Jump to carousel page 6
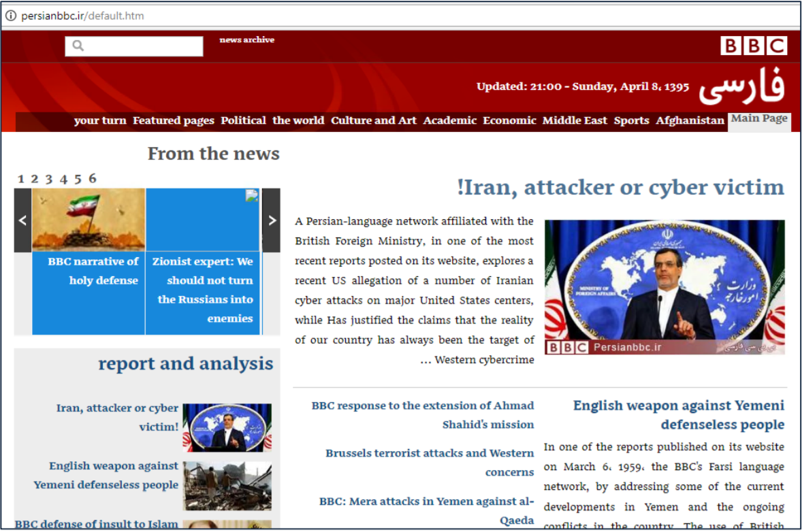 click(x=93, y=178)
